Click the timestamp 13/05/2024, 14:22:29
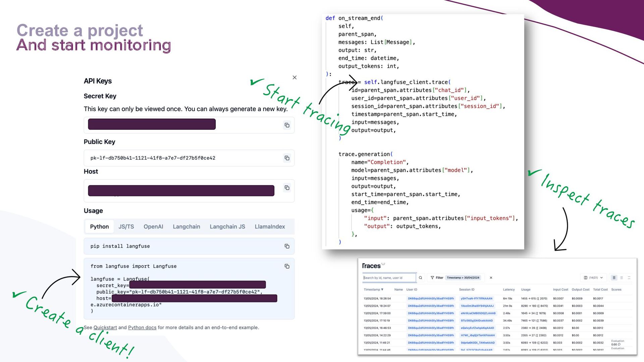The image size is (644, 362). [377, 335]
